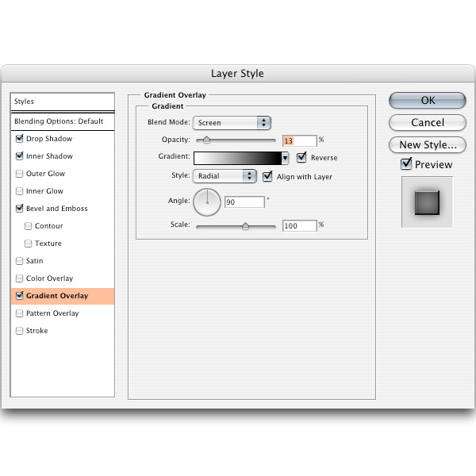Screen dimensions: 476x476
Task: Click the Angle dial control
Action: click(x=207, y=202)
